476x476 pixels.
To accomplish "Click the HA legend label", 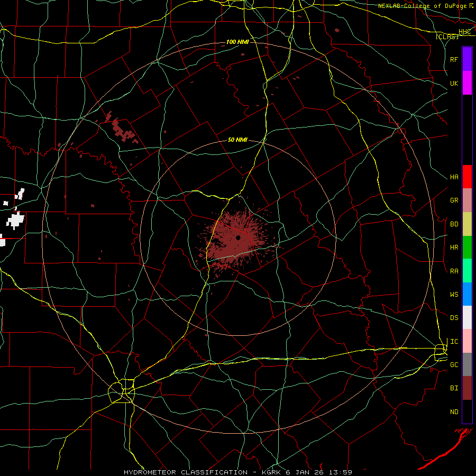I will point(454,177).
